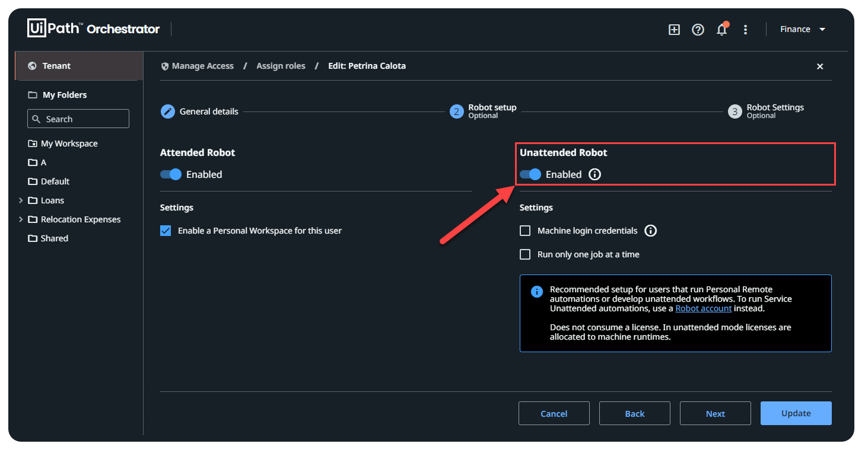Open the Shared folder
Viewport: 868px width, 450px height.
coord(48,238)
